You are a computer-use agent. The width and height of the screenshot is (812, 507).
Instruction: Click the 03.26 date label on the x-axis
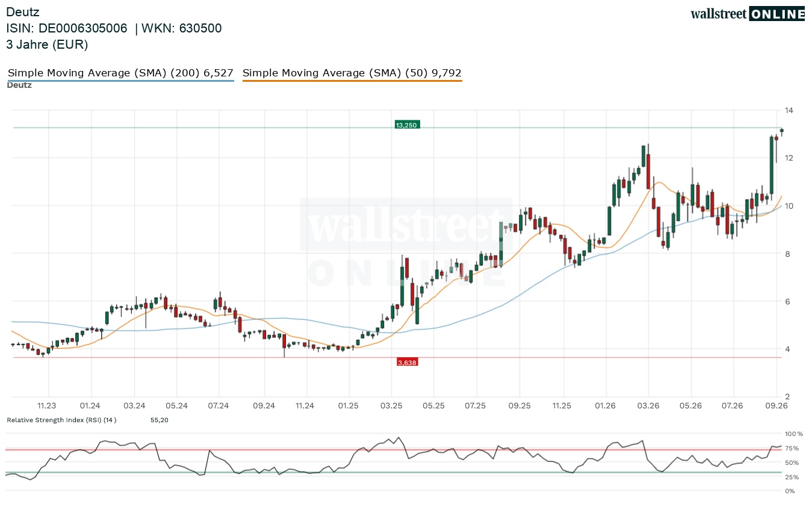point(648,406)
